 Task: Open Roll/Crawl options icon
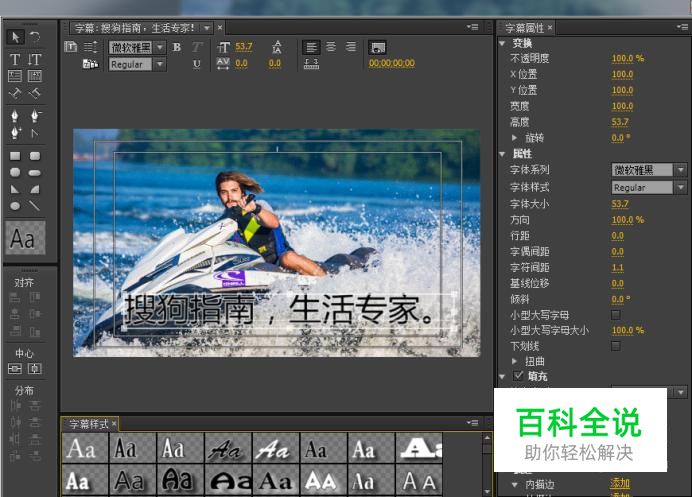pyautogui.click(x=90, y=46)
